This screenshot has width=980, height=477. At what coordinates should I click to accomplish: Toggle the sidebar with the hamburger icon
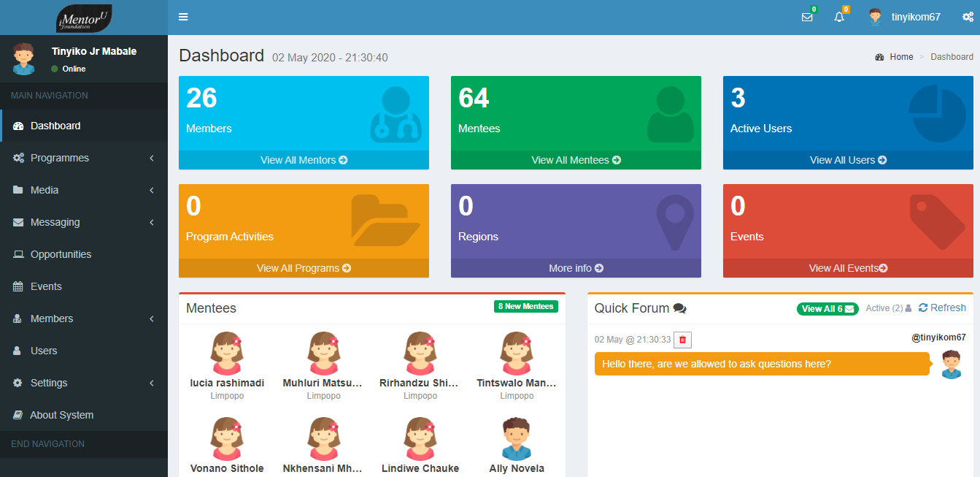tap(183, 17)
